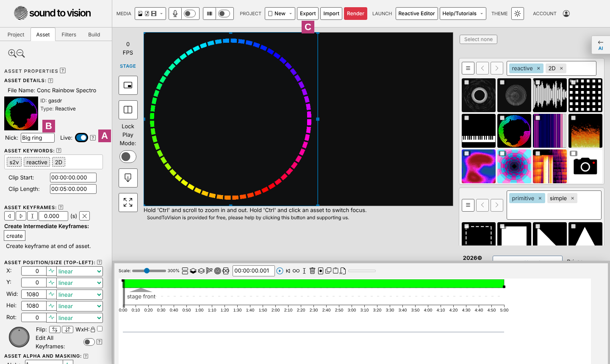Go to previous keyframe arrow button
Viewport: 610px width, 364px height.
tap(10, 216)
